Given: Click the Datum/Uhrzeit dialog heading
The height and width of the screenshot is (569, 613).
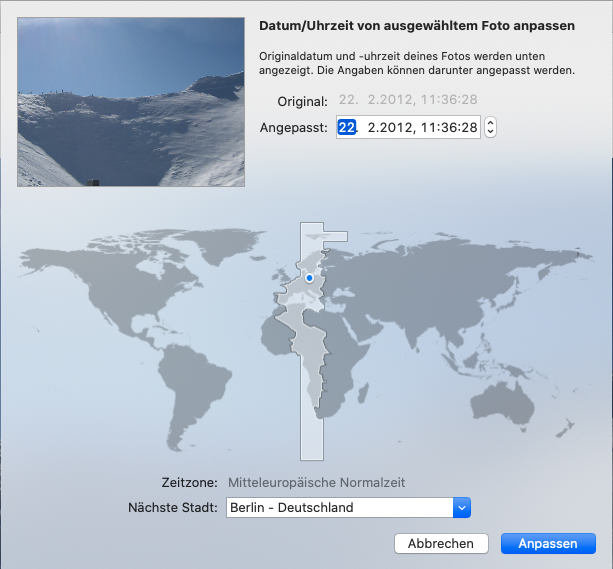Looking at the screenshot, I should (417, 26).
